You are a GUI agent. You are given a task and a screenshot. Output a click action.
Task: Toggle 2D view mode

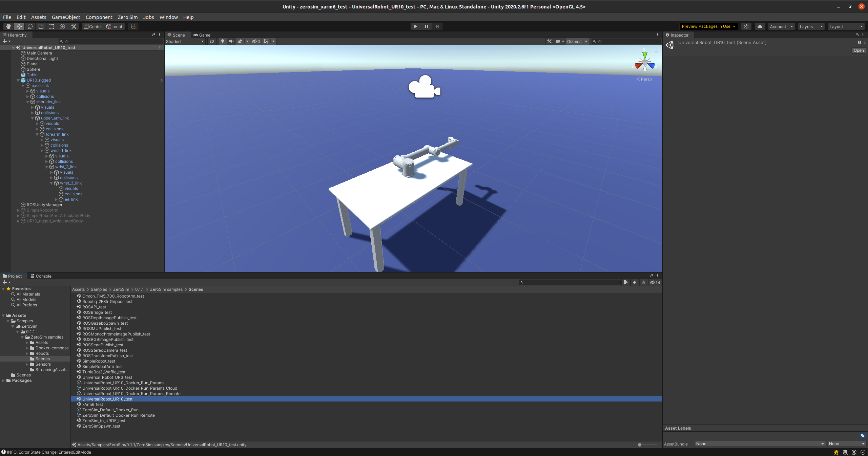coord(212,41)
